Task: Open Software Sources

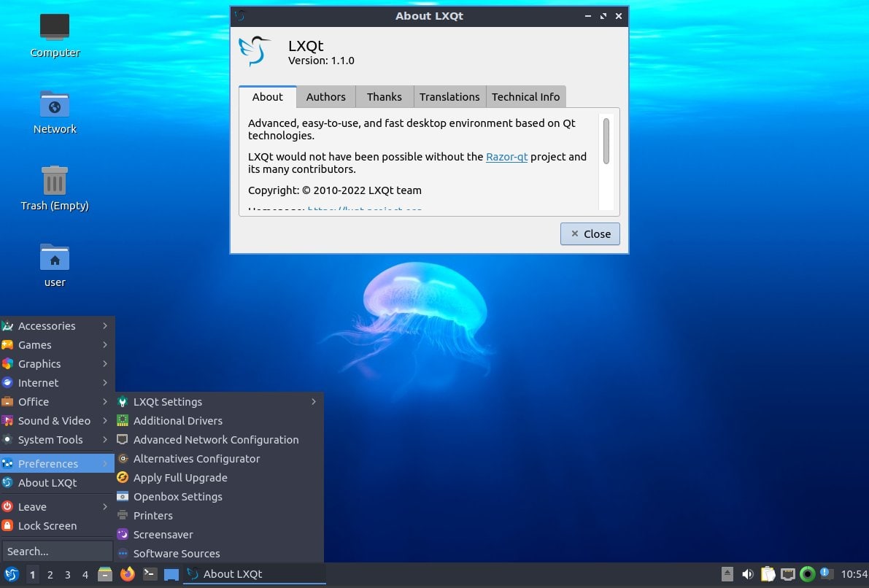Action: (219, 553)
